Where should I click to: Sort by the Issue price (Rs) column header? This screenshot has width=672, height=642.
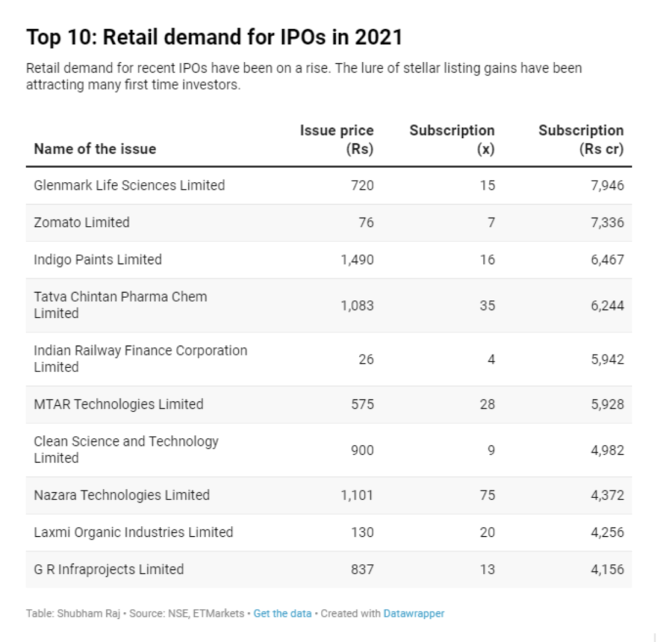(337, 139)
